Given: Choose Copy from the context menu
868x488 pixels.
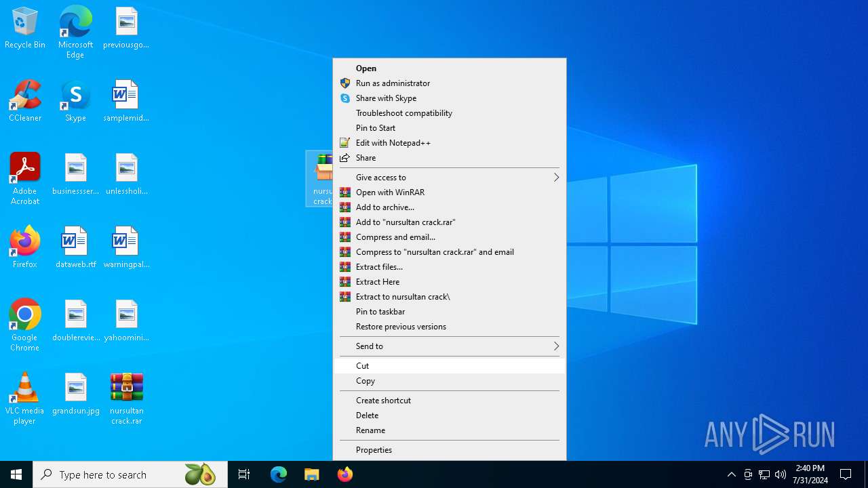Looking at the screenshot, I should (450, 381).
